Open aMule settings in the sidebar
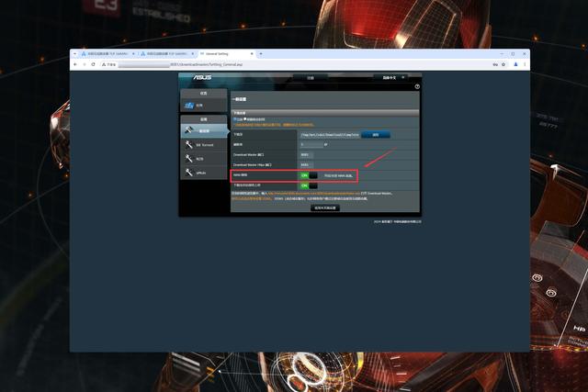588x392 pixels. click(x=204, y=173)
